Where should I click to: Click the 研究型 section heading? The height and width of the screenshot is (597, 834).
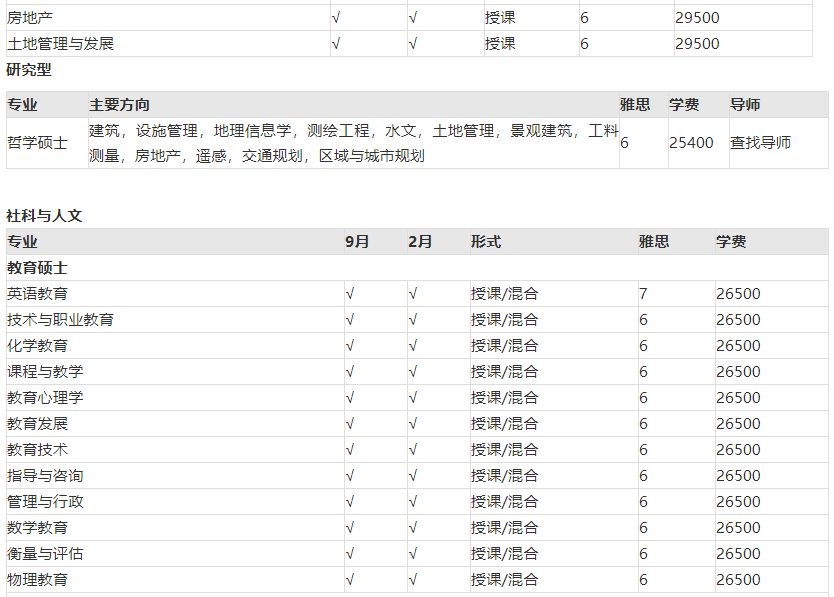click(29, 70)
